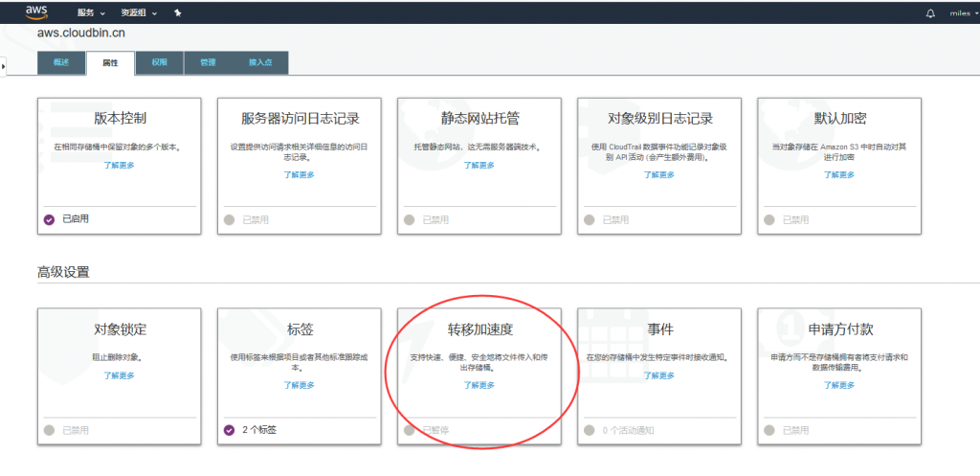Open the 对象锁定 card
The width and height of the screenshot is (980, 476).
(x=120, y=376)
